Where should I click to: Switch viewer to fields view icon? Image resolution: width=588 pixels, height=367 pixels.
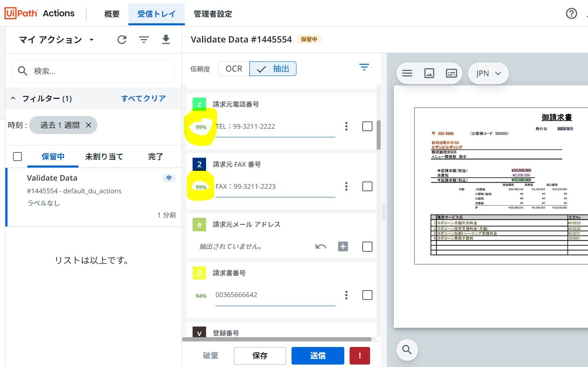coord(451,73)
